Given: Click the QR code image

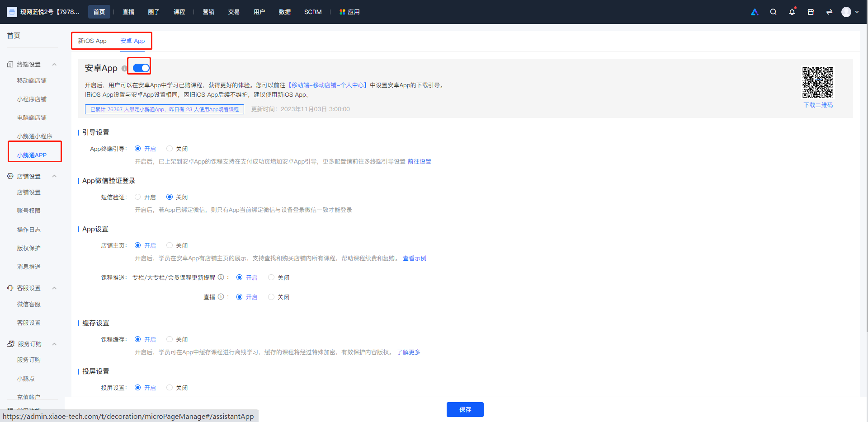Looking at the screenshot, I should click(817, 82).
